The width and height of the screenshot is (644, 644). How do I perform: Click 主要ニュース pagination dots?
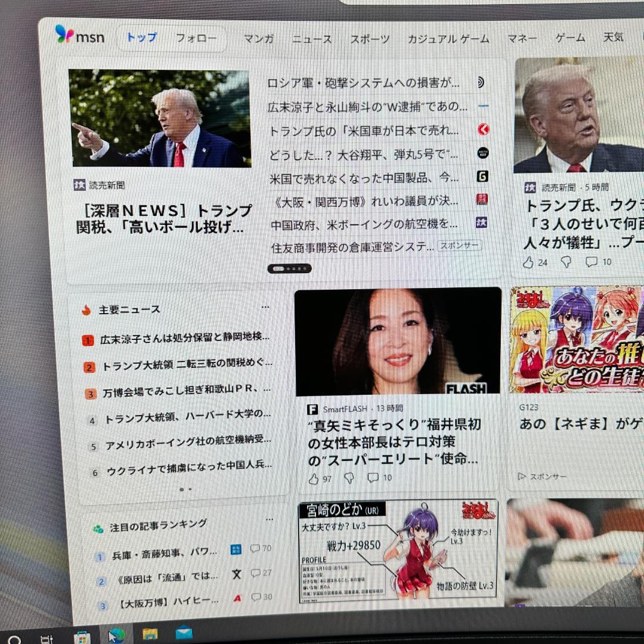tap(185, 489)
